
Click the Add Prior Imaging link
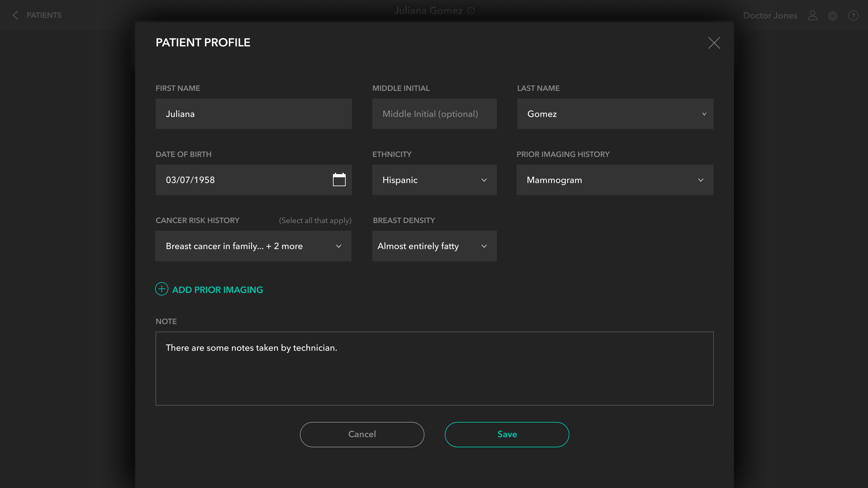tap(217, 290)
